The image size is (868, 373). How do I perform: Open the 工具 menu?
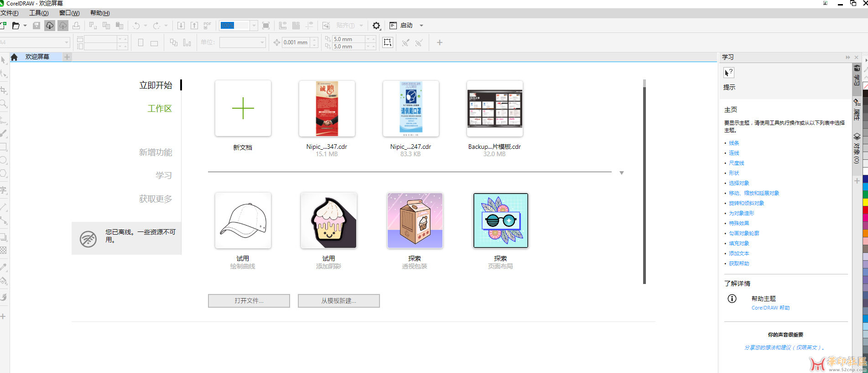[39, 13]
